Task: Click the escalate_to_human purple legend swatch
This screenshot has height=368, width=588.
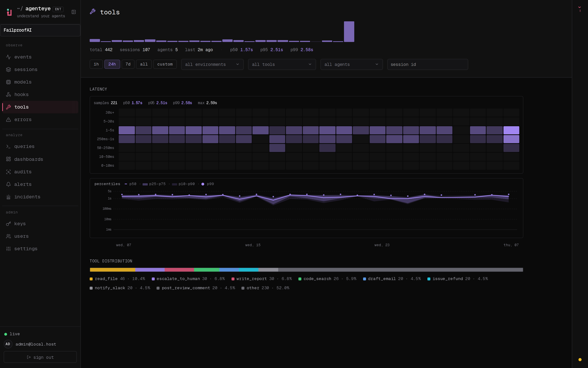Action: click(153, 279)
